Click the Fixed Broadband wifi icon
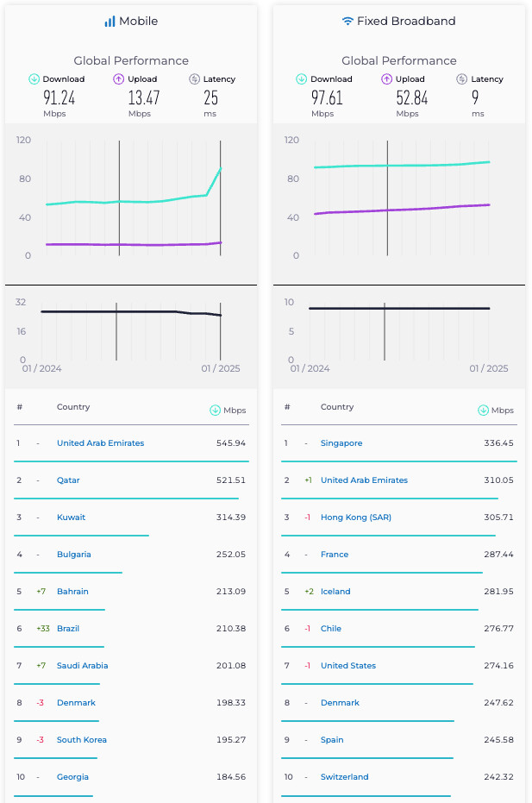This screenshot has height=803, width=532. pyautogui.click(x=347, y=21)
